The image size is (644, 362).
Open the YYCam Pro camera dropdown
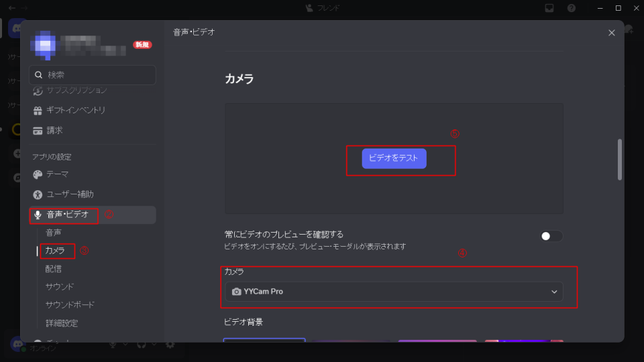(393, 292)
